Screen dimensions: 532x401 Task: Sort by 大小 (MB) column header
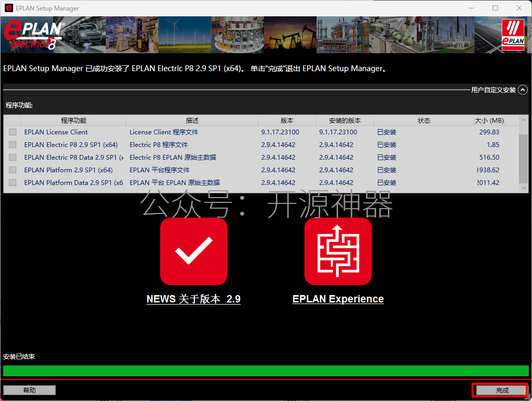489,121
